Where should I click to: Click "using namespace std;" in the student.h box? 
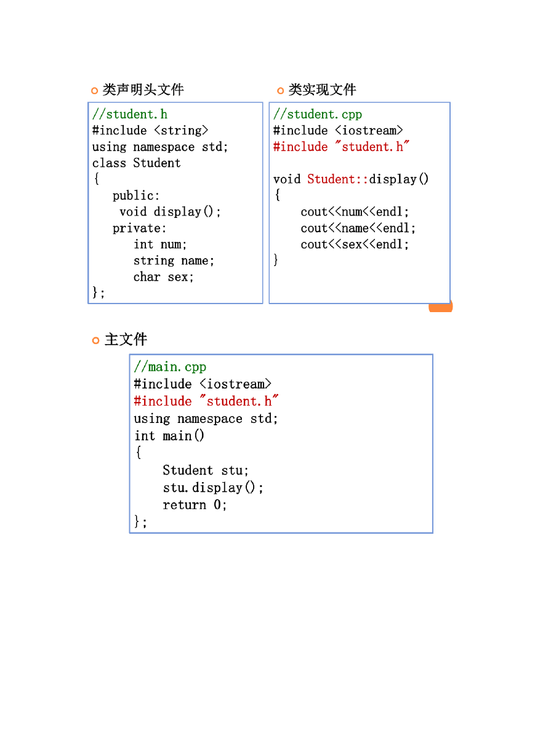click(161, 147)
